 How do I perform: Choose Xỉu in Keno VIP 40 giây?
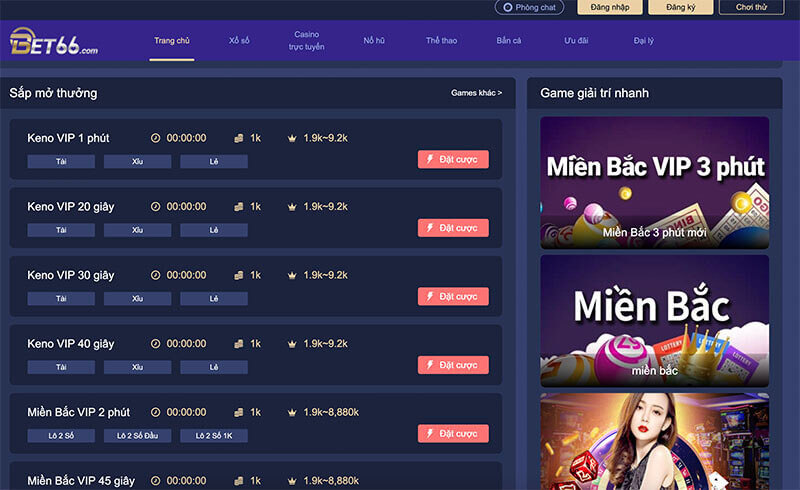(x=137, y=367)
